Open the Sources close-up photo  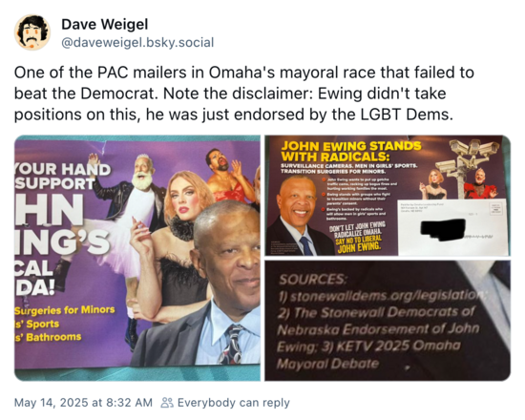pyautogui.click(x=388, y=321)
